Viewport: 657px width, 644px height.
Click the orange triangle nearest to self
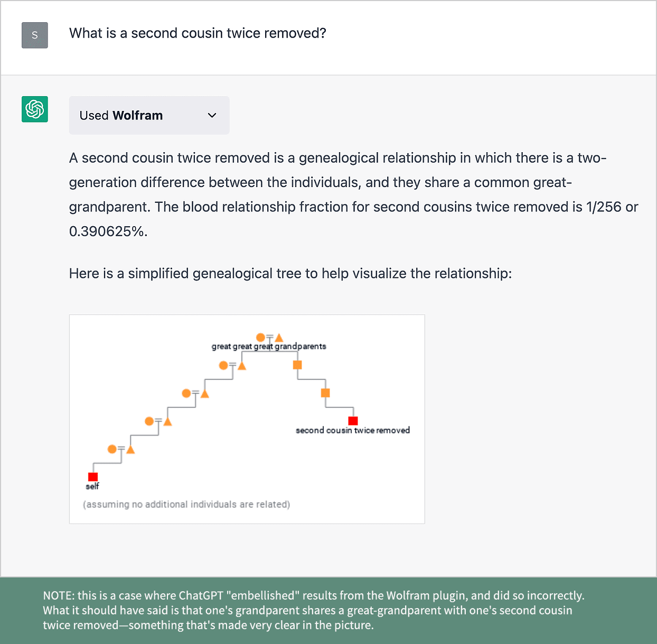130,450
